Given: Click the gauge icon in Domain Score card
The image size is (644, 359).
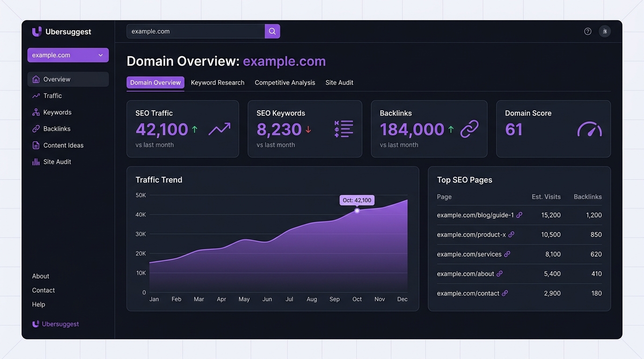Looking at the screenshot, I should pyautogui.click(x=590, y=129).
